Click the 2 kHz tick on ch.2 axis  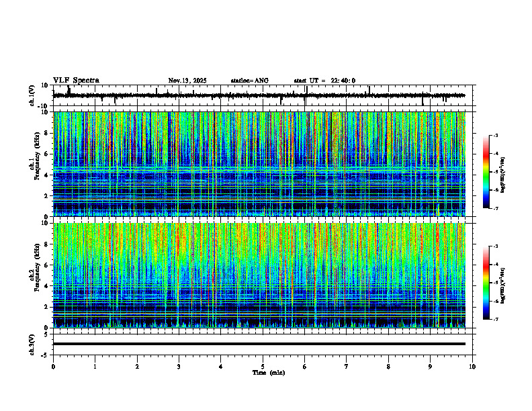pyautogui.click(x=46, y=307)
